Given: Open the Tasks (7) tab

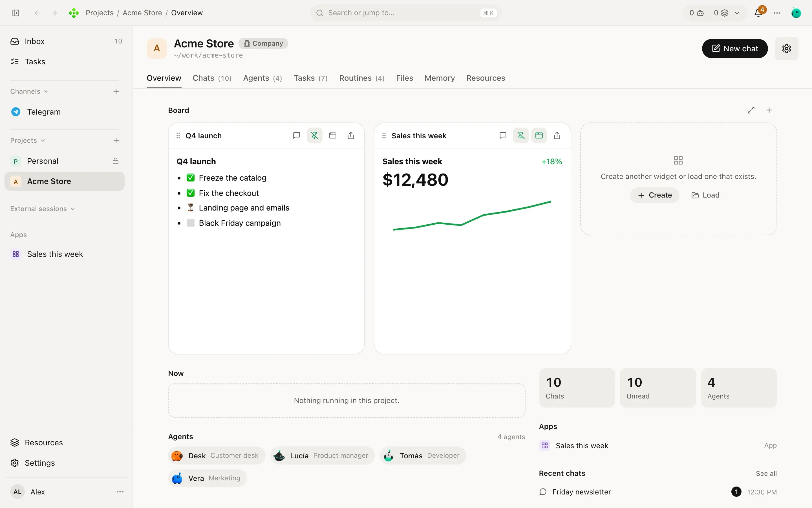Looking at the screenshot, I should [310, 78].
